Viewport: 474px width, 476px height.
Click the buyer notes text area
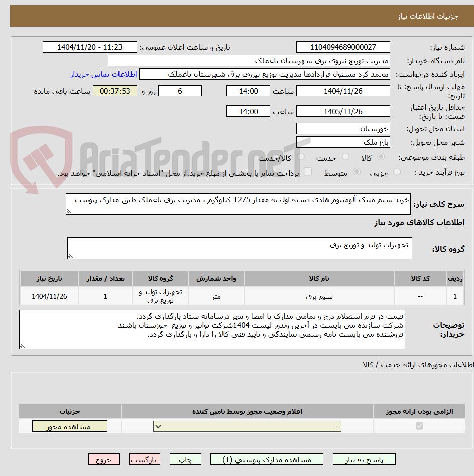[x=212, y=330]
